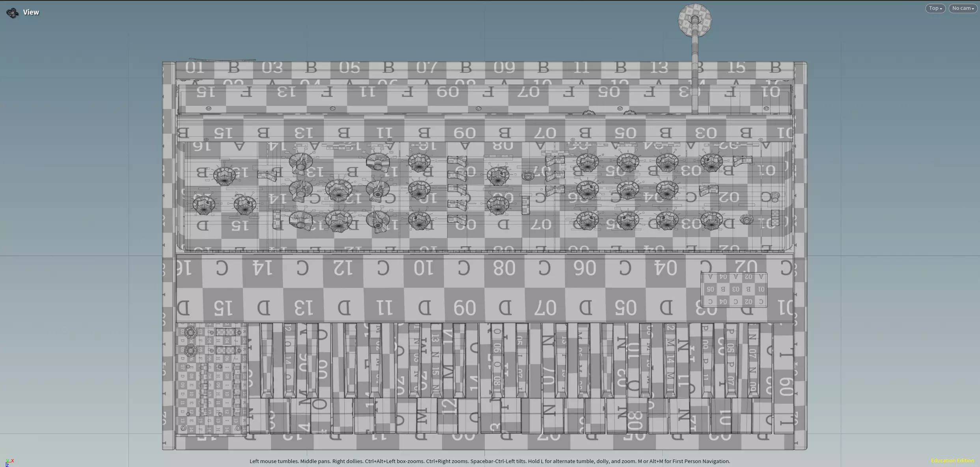Click the left vertical slider in bottom-left panel
This screenshot has width=980, height=467.
pos(203,389)
